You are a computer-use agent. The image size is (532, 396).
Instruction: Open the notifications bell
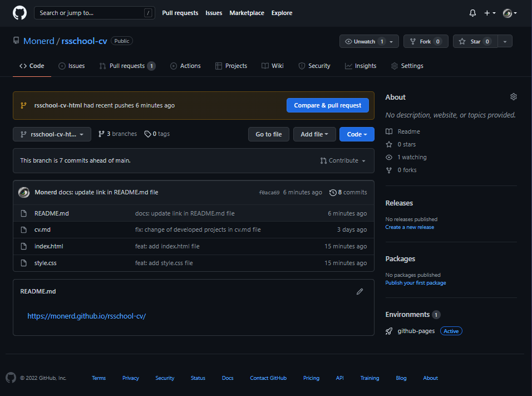(472, 13)
